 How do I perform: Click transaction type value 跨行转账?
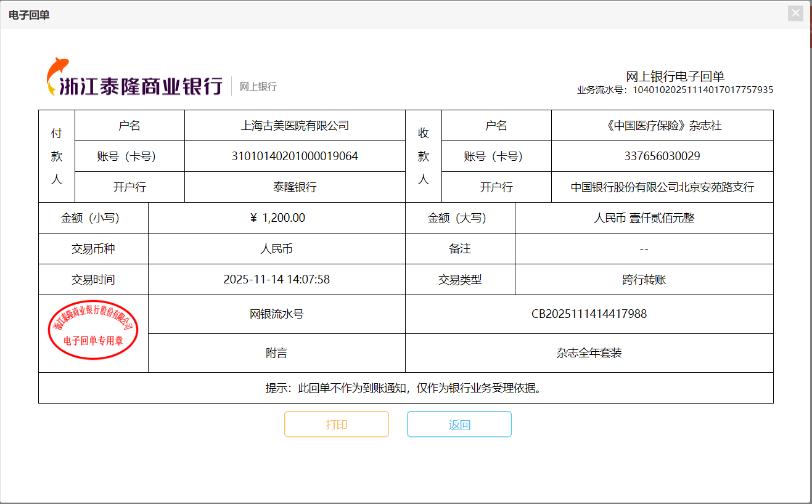click(644, 280)
